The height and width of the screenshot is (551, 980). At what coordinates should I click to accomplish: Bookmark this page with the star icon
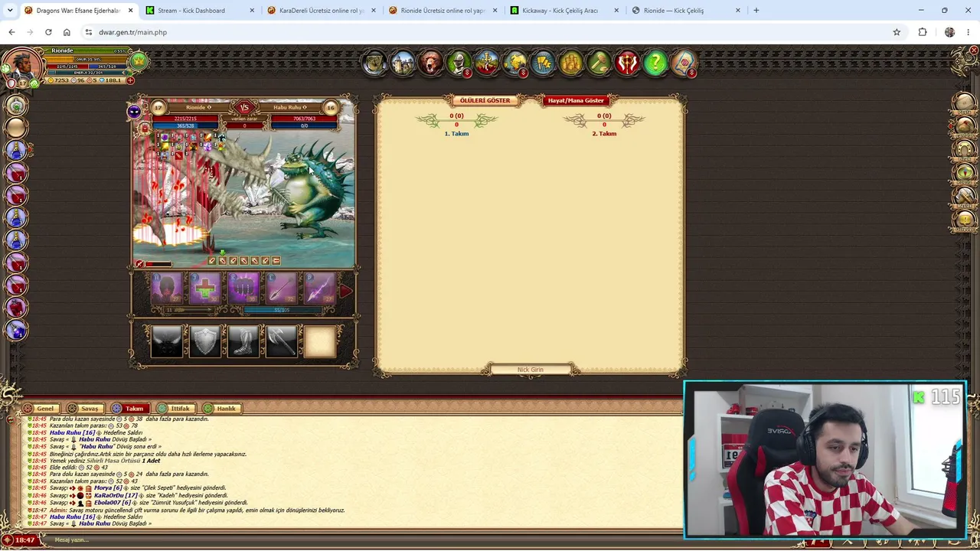click(897, 32)
